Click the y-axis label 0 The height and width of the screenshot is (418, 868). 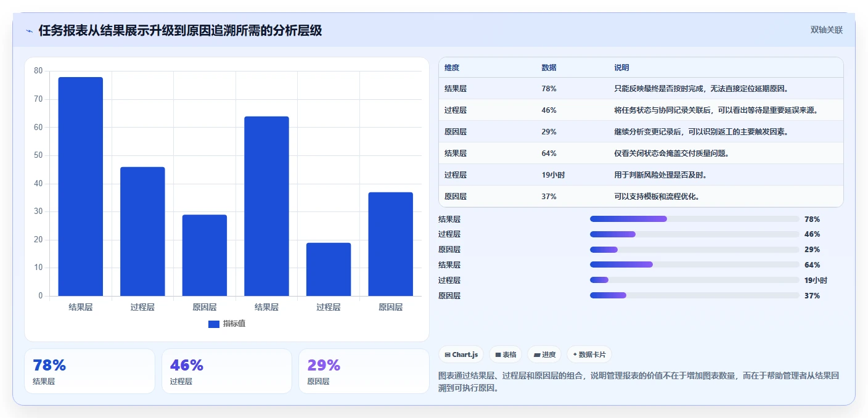pos(41,296)
